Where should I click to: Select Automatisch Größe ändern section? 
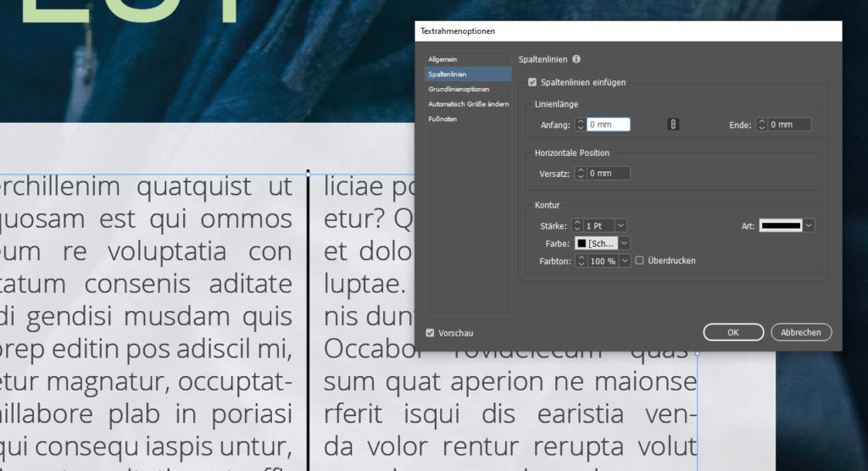pyautogui.click(x=468, y=104)
